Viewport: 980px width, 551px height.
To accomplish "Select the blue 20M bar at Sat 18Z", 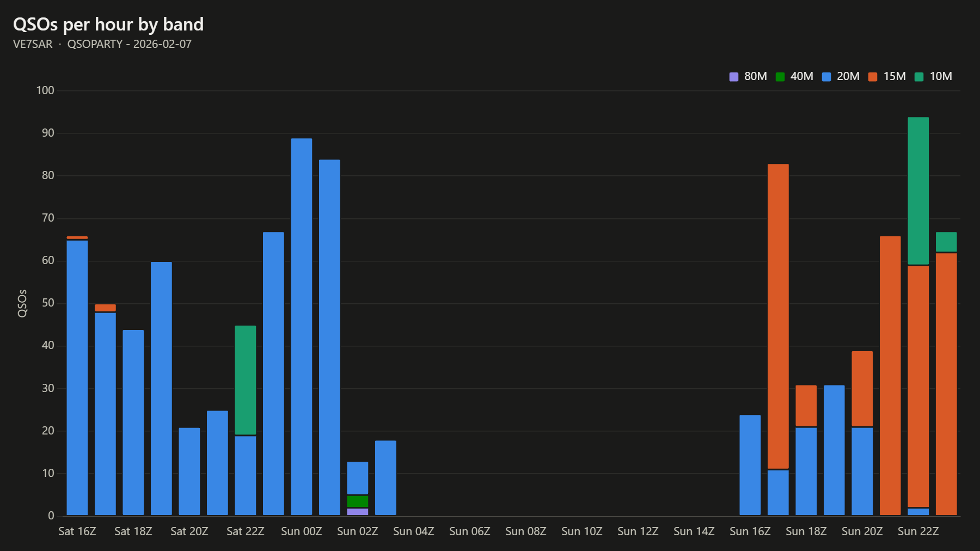I will [133, 423].
